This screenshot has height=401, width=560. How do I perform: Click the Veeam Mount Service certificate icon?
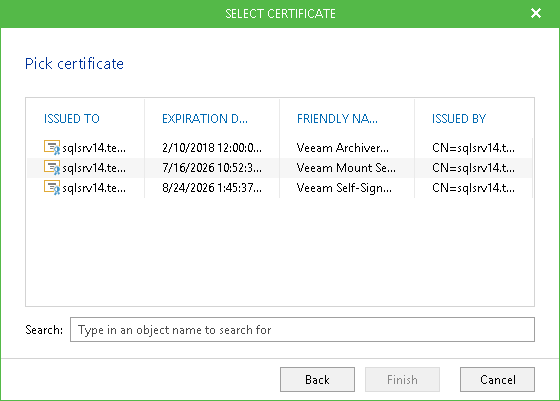pyautogui.click(x=52, y=167)
